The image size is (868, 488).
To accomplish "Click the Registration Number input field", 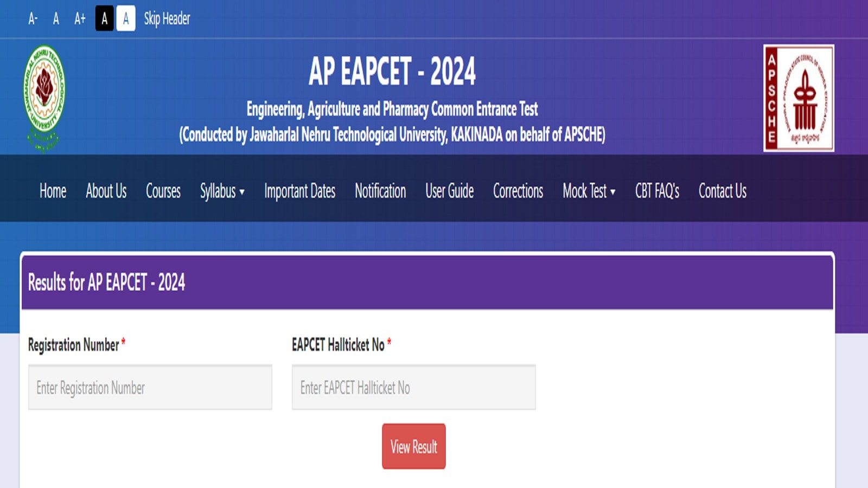I will [x=150, y=388].
